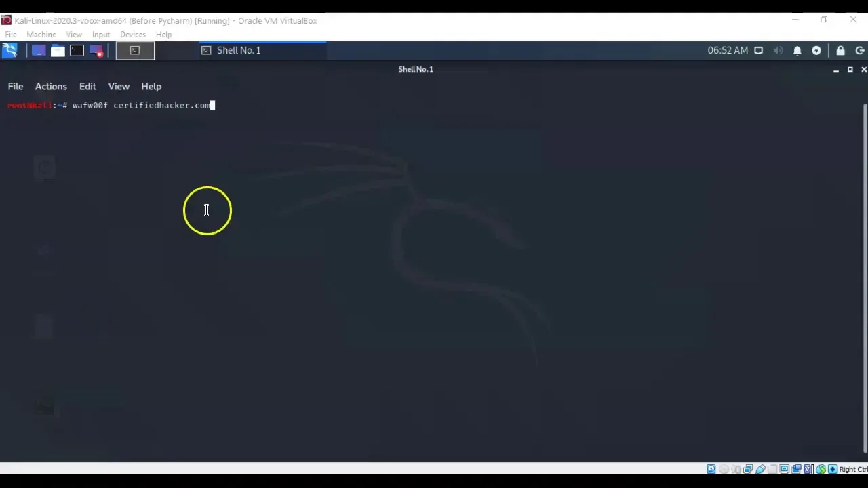Click the VirtualBox CPU virtualization V icon
The image size is (868, 488).
pyautogui.click(x=808, y=469)
